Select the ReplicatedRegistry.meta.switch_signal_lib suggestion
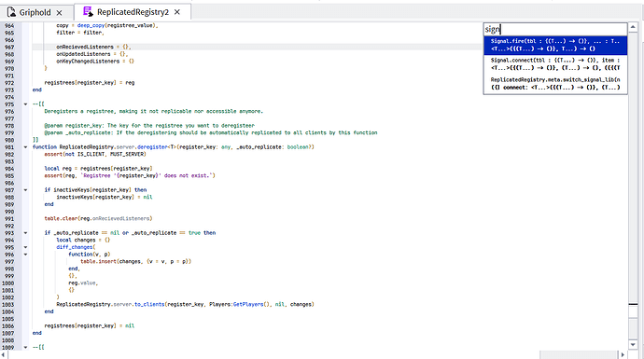 [555, 83]
